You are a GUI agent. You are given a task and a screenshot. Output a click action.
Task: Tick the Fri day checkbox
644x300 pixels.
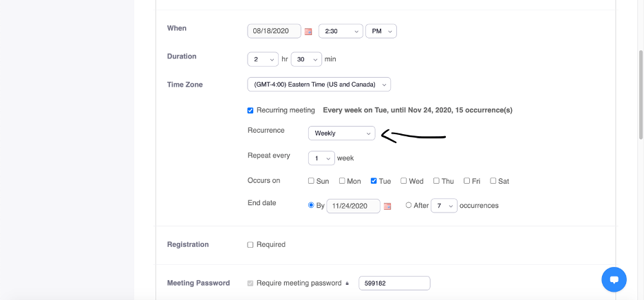[x=466, y=181]
